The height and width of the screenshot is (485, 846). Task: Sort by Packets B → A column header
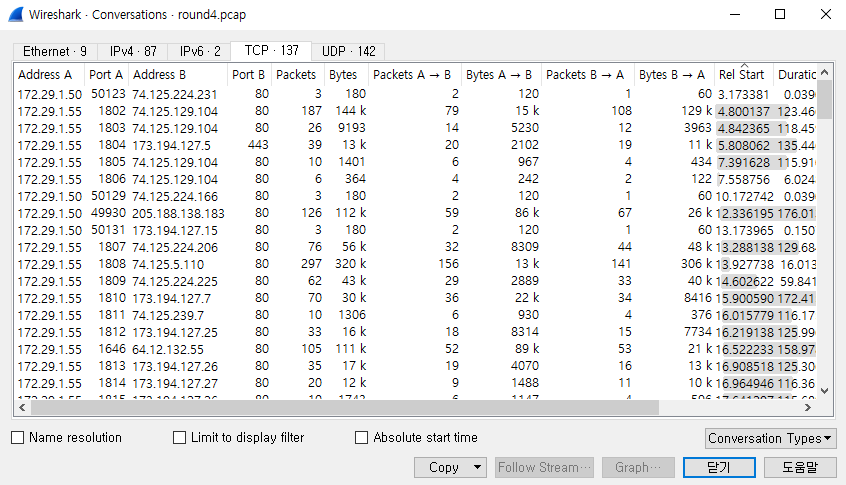pos(588,74)
